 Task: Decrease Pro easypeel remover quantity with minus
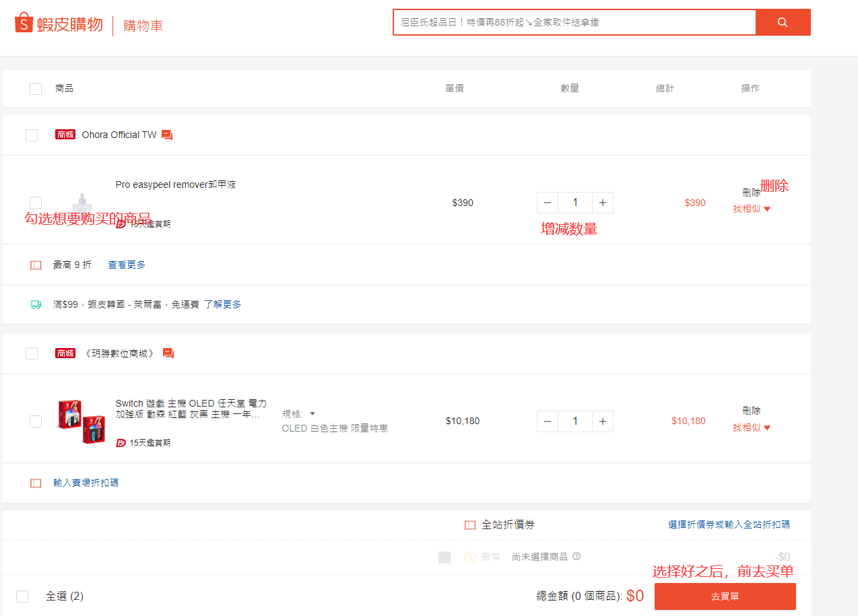pyautogui.click(x=548, y=203)
